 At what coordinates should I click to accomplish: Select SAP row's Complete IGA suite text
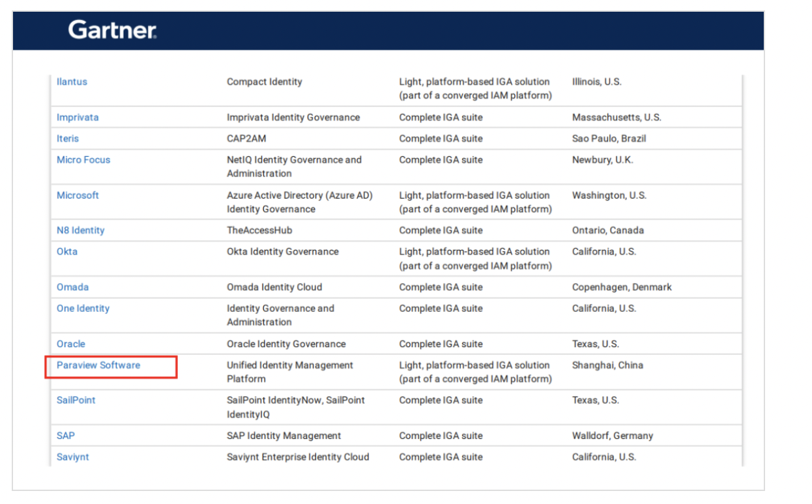pyautogui.click(x=441, y=436)
